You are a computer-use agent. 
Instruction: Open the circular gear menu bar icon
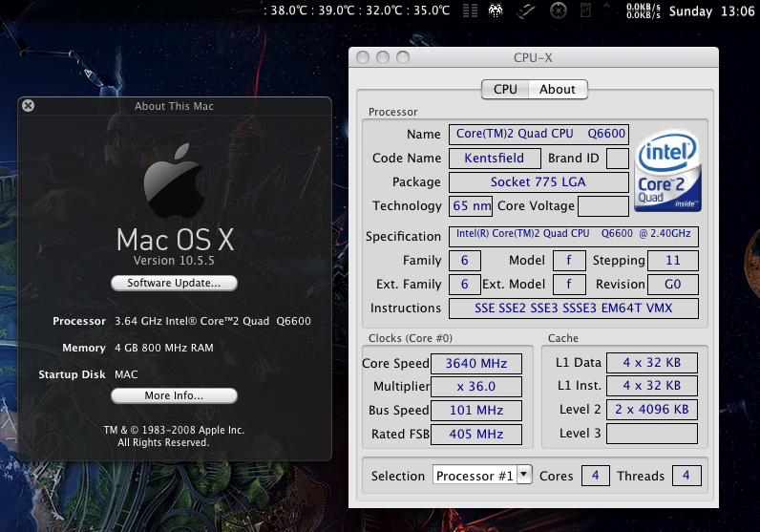559,11
